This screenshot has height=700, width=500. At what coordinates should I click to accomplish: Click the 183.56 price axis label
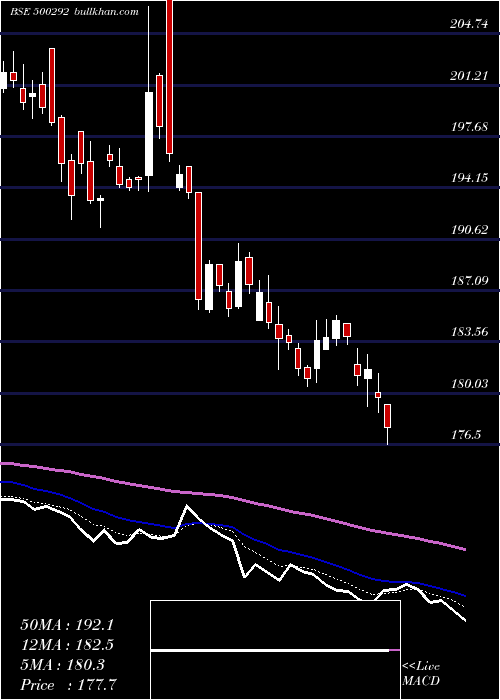(x=469, y=333)
